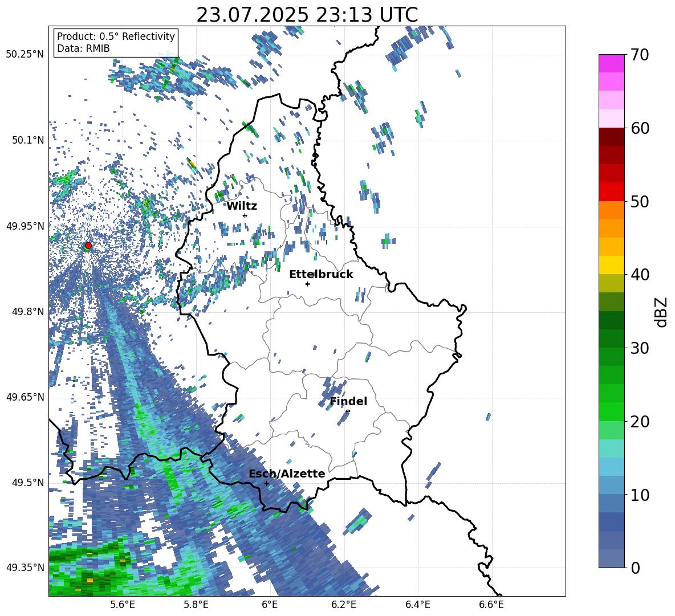This screenshot has height=616, width=675.
Task: Click the 6.2°E longitude label
Action: pos(344,605)
